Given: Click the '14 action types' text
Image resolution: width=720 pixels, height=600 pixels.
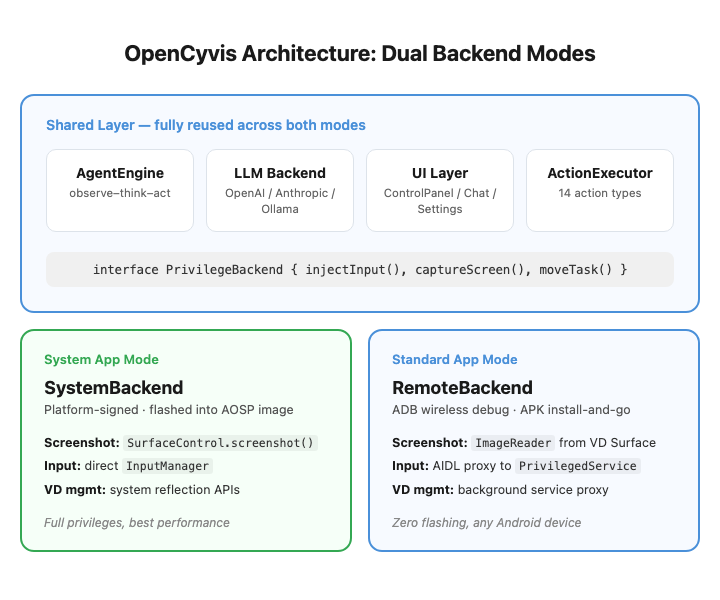Looking at the screenshot, I should coord(600,193).
